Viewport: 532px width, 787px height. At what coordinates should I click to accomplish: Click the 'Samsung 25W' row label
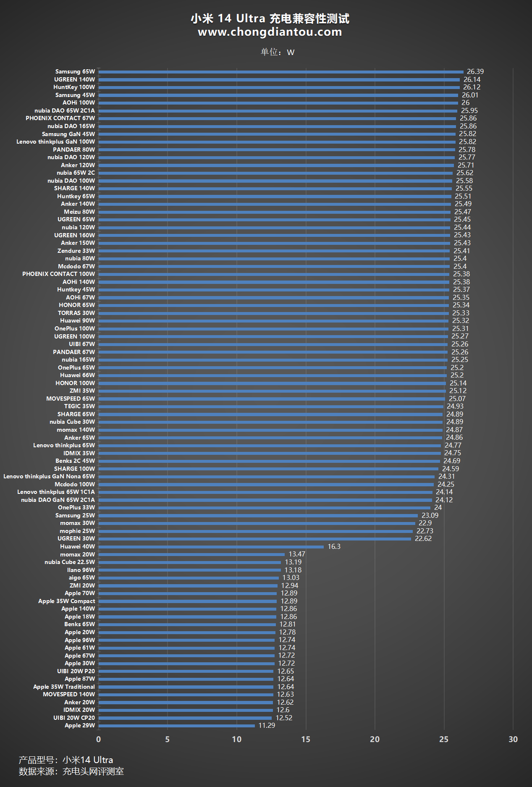75,515
